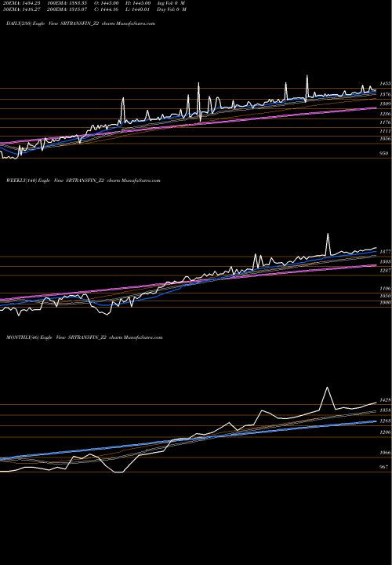Click the 959 level on daily chart
This screenshot has height=565, width=392.
click(384, 154)
